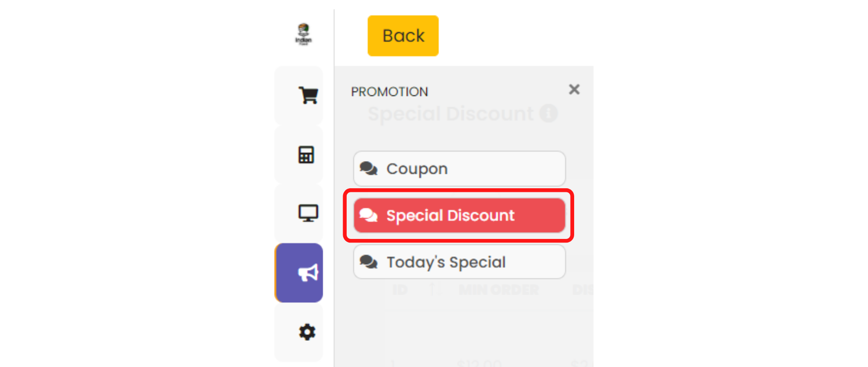Open the settings gear icon
The image size is (868, 367).
coord(307,332)
